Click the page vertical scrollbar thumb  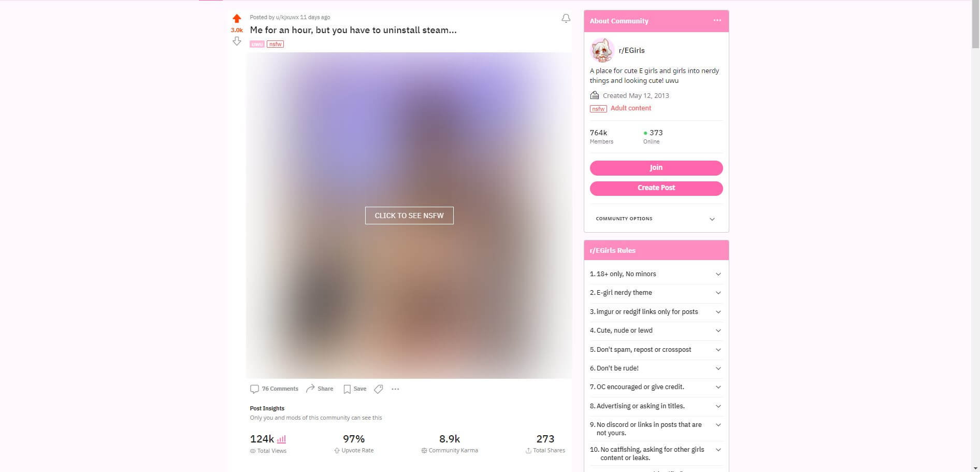pyautogui.click(x=975, y=25)
